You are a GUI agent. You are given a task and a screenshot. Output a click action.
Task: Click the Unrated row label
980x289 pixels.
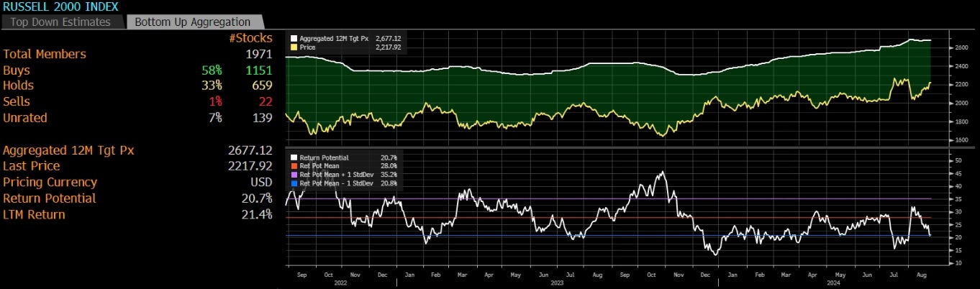[x=25, y=117]
